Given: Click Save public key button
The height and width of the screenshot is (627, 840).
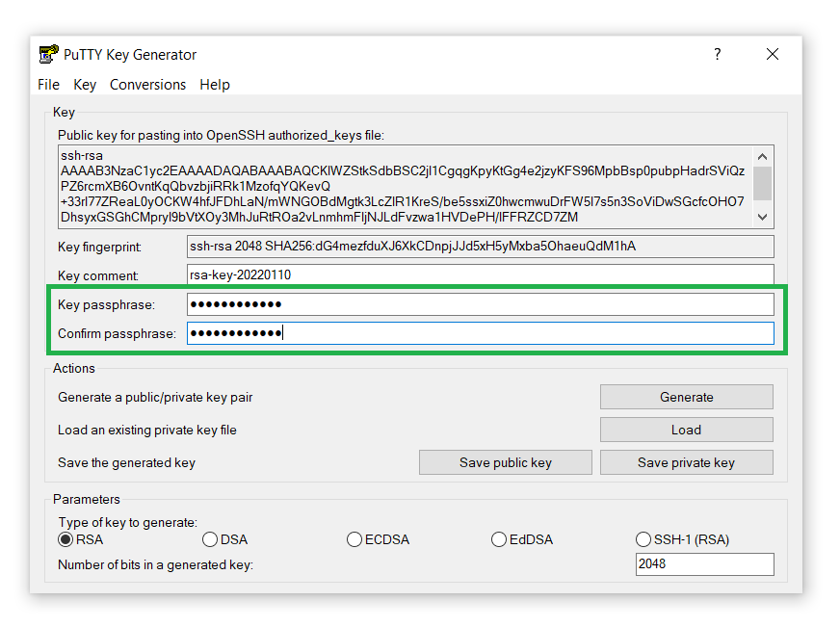Looking at the screenshot, I should [x=505, y=462].
